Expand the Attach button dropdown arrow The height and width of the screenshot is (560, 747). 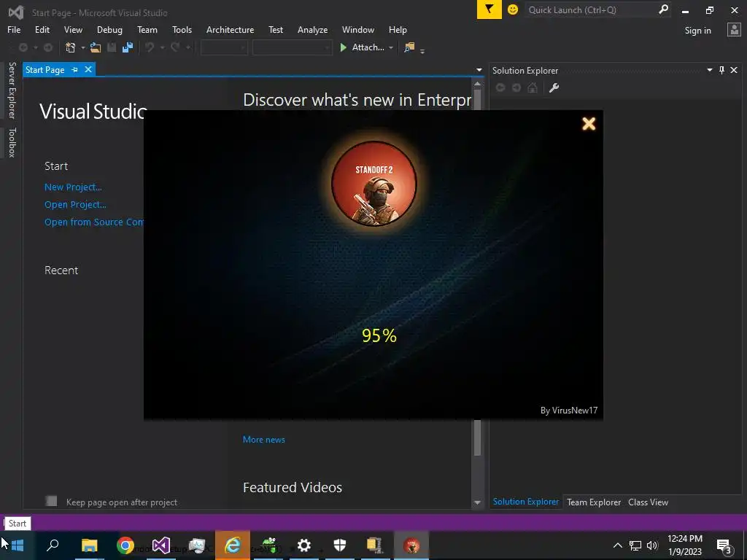click(391, 47)
